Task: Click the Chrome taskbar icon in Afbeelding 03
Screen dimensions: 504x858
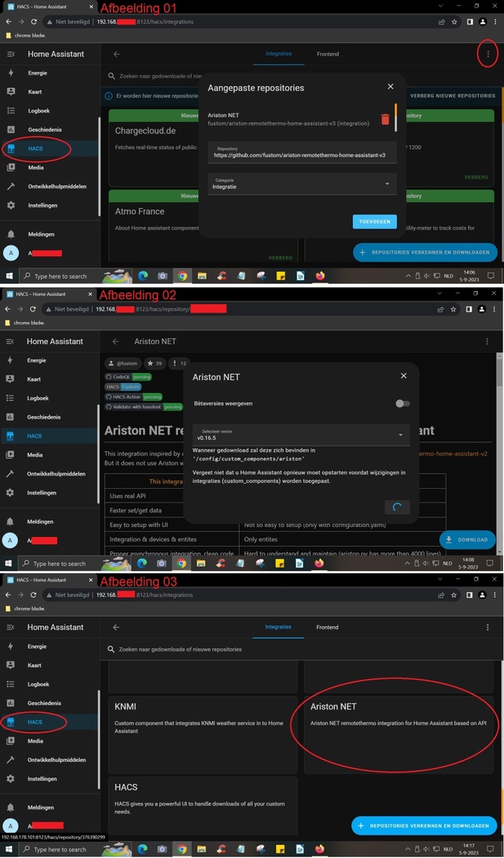Action: click(181, 849)
